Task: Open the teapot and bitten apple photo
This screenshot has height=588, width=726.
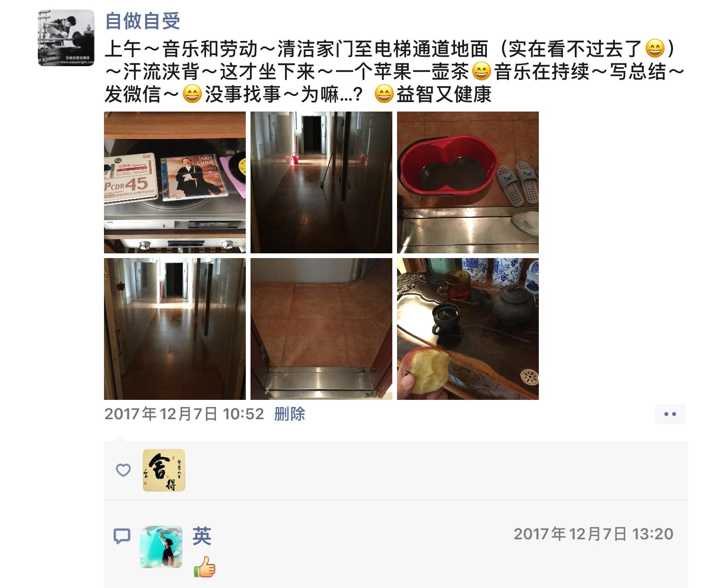Action: click(x=468, y=329)
